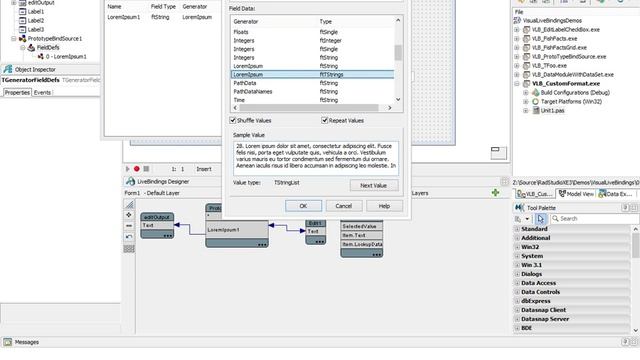Expand VLB_FishFacts.exe project node
The image size is (640, 360).
[x=517, y=38]
